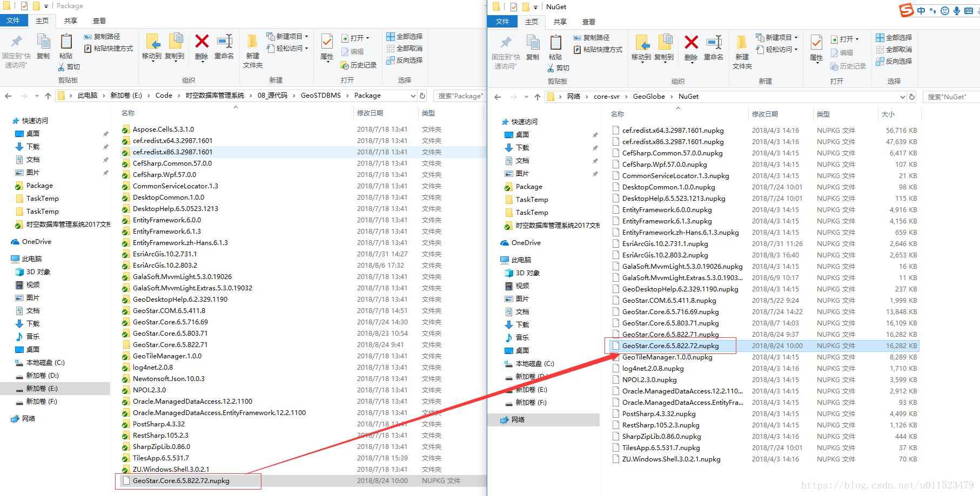Click Cut (剪切) in Package window ribbon
Viewport: 980px width, 496px height.
tap(69, 67)
